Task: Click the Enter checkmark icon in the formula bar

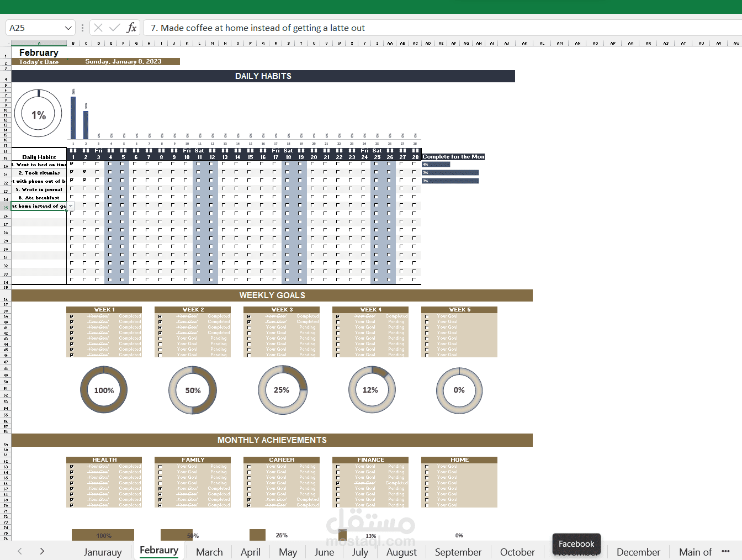Action: click(114, 28)
